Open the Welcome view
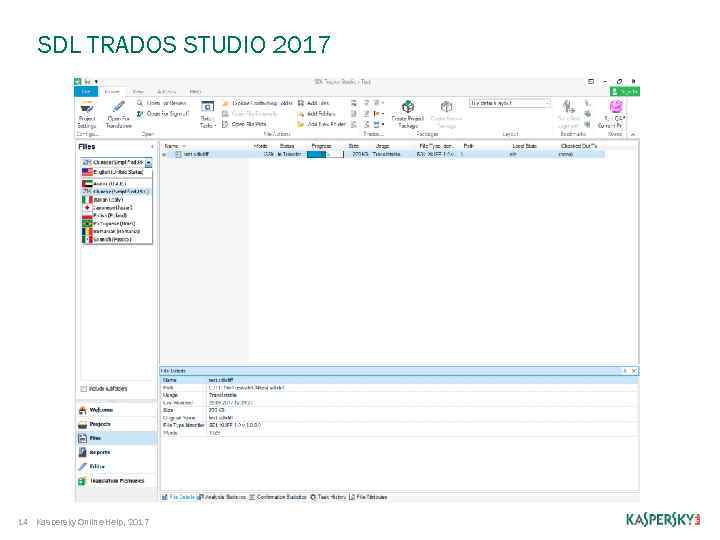Viewport: 720px width, 540px height. point(117,410)
